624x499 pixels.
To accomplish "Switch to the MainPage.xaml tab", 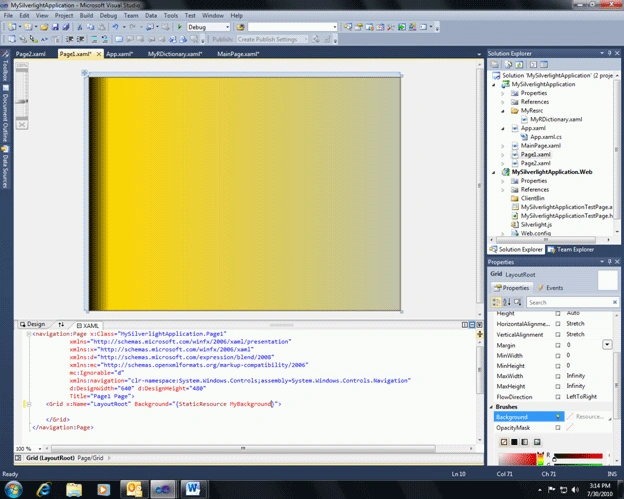I will (x=238, y=54).
